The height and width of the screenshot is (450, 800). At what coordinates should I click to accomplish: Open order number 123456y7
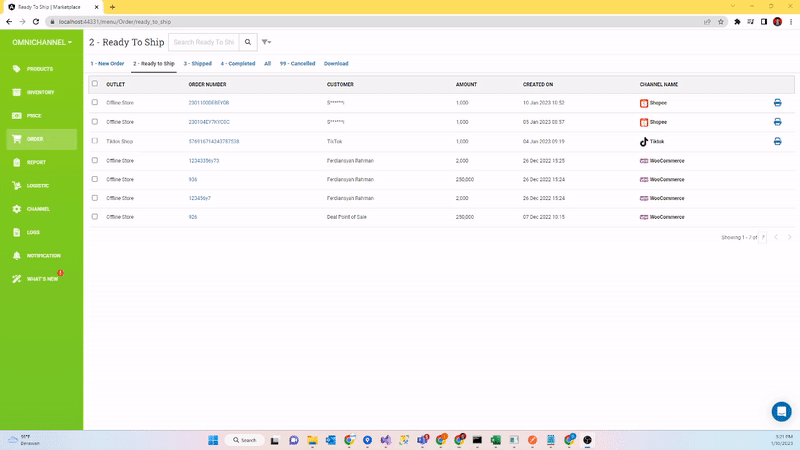click(199, 198)
